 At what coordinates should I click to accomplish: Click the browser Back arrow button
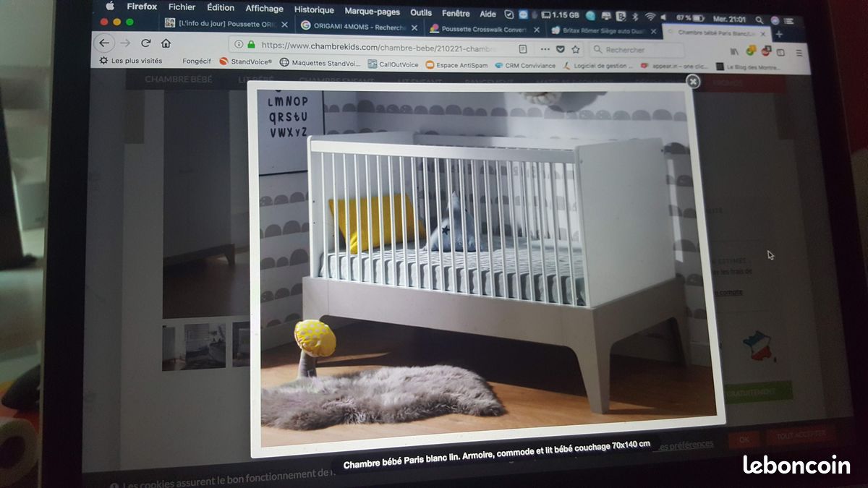(x=104, y=43)
